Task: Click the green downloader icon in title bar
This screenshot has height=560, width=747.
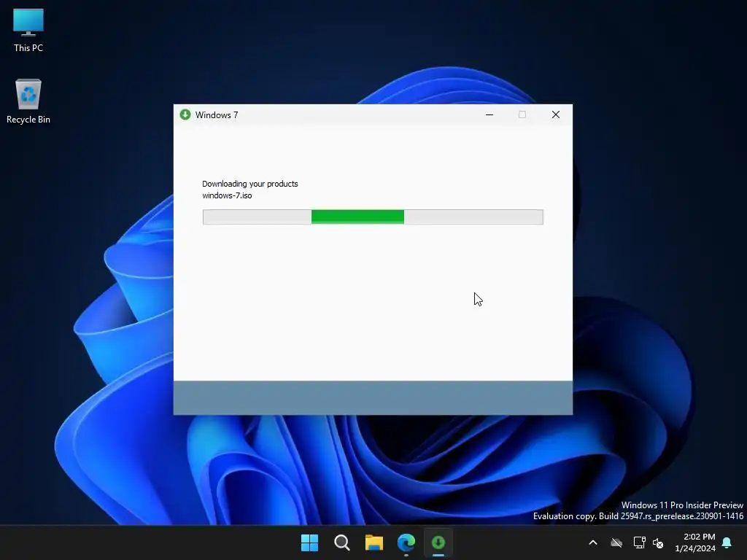Action: click(x=185, y=114)
